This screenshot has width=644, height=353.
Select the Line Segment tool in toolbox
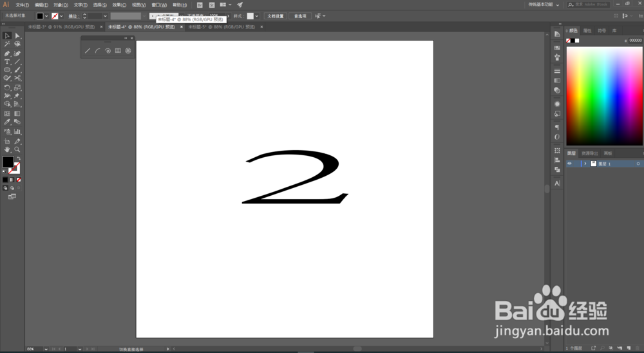pyautogui.click(x=17, y=62)
